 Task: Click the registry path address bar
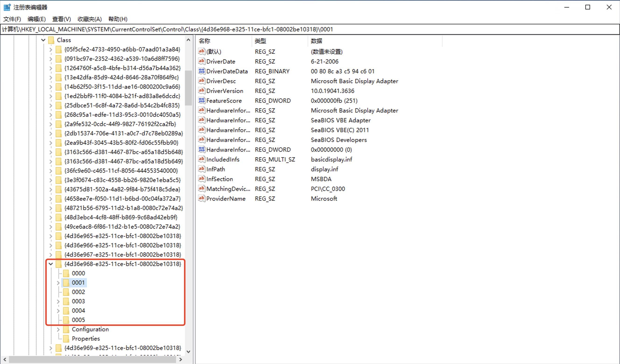point(310,29)
